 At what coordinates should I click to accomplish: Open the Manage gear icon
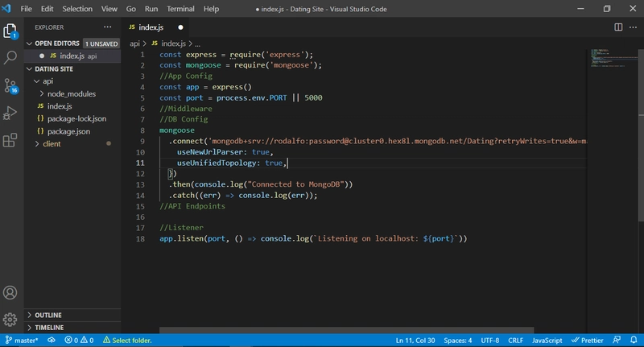10,320
